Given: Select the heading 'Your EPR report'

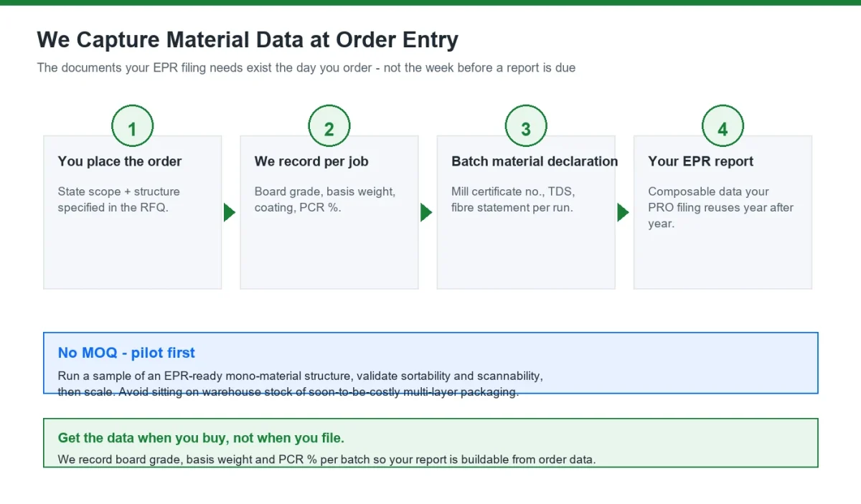Looking at the screenshot, I should (x=701, y=161).
